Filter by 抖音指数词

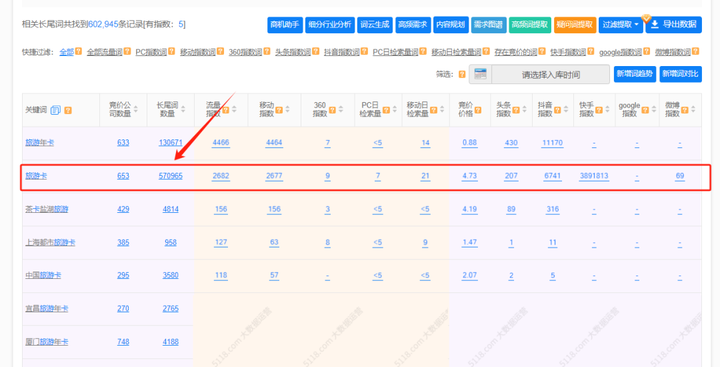(x=342, y=52)
